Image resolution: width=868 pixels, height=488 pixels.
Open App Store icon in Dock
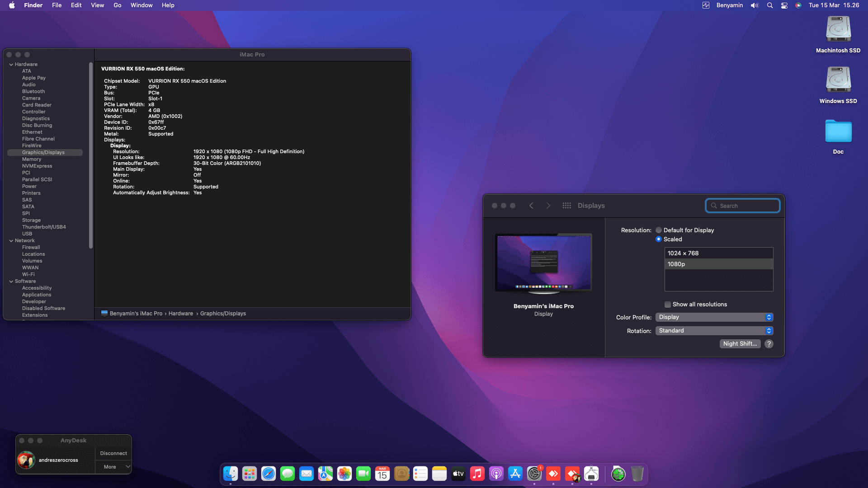click(x=515, y=474)
